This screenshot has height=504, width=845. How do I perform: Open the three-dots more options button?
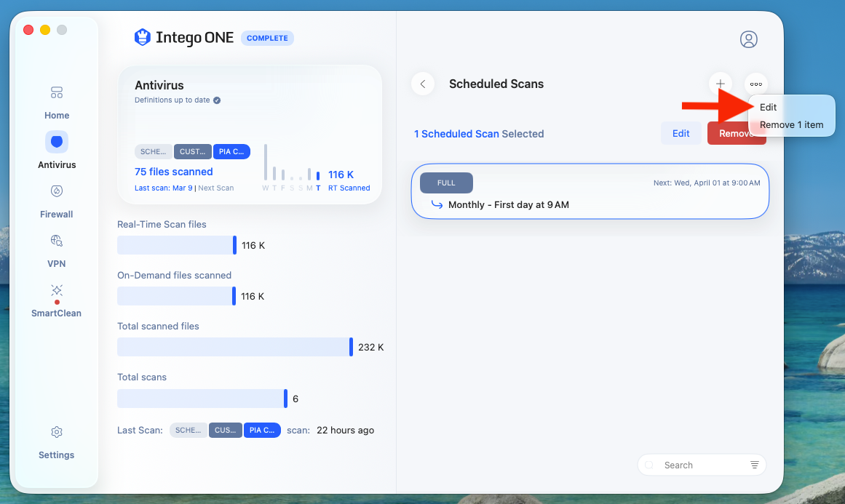[756, 84]
